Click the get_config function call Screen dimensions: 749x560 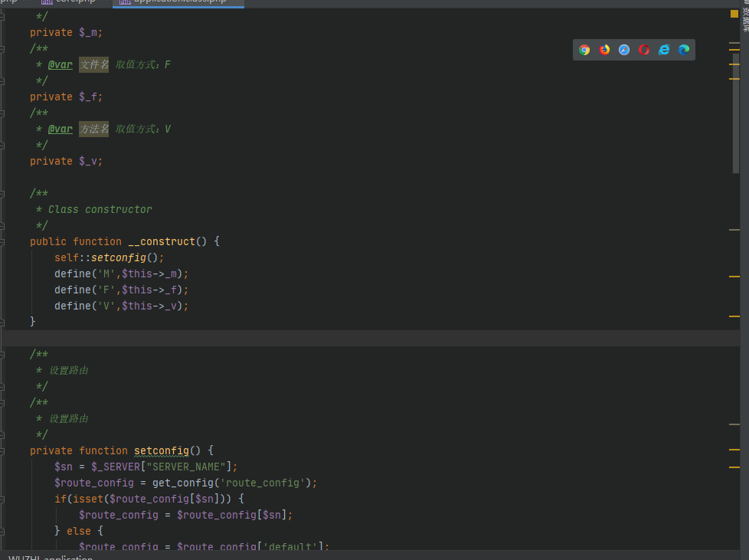pos(182,483)
